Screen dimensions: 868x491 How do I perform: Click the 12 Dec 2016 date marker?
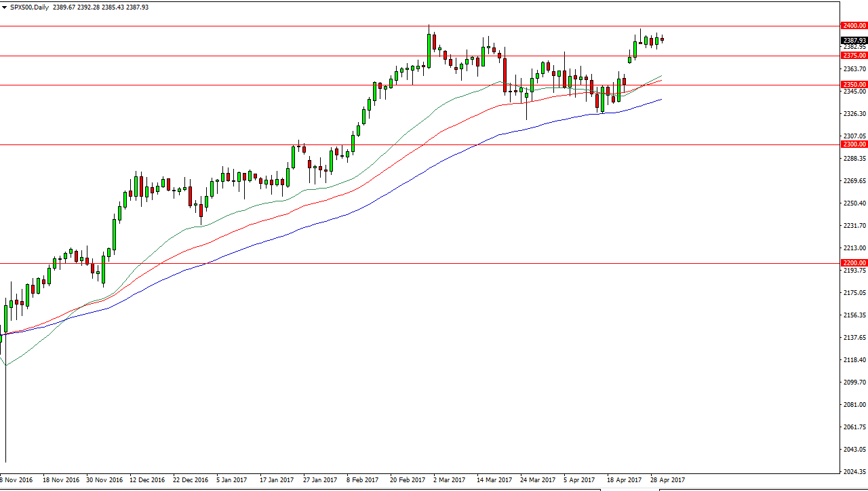tap(147, 479)
